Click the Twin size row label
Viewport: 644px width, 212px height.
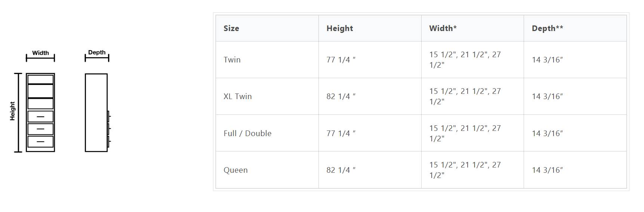(232, 60)
